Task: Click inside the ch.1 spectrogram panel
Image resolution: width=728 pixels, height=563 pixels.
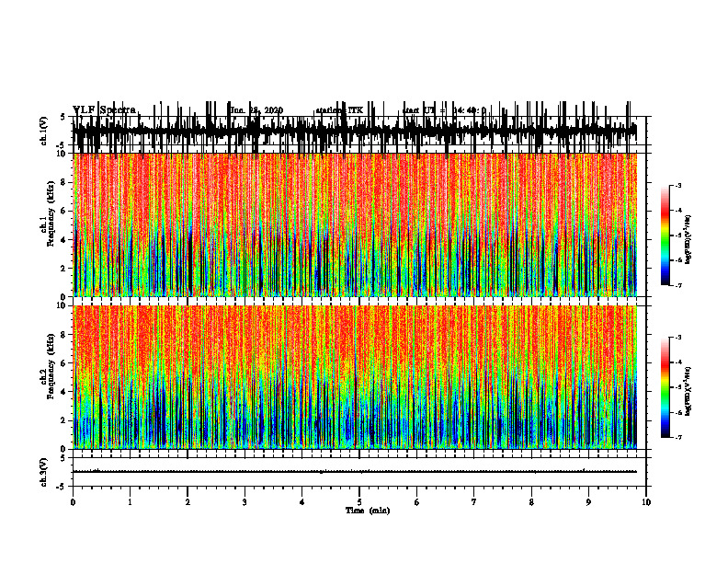Action: click(355, 224)
